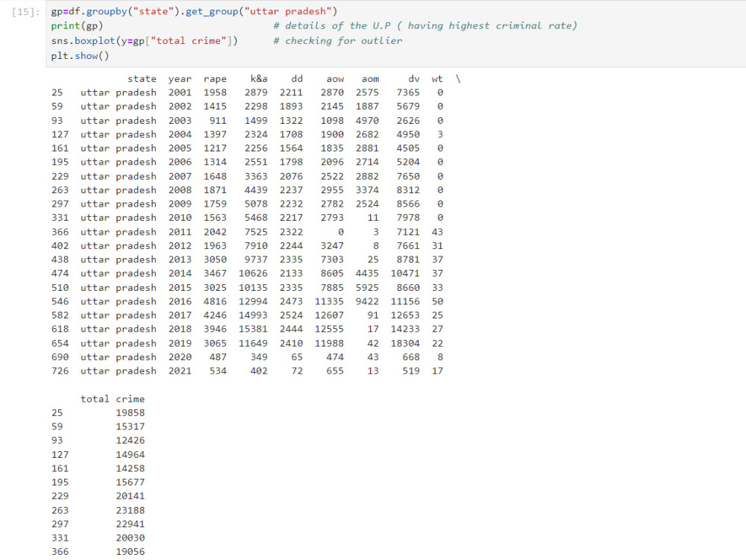Click year value 2001
The height and width of the screenshot is (560, 746).
pos(180,92)
